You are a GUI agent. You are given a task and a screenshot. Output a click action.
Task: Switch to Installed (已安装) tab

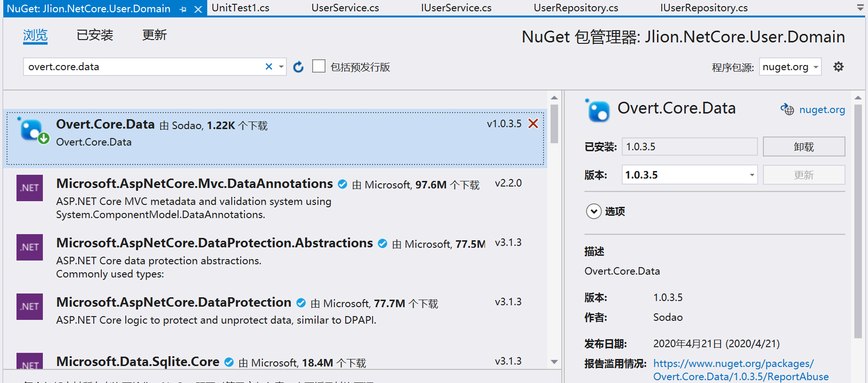pyautogui.click(x=95, y=35)
